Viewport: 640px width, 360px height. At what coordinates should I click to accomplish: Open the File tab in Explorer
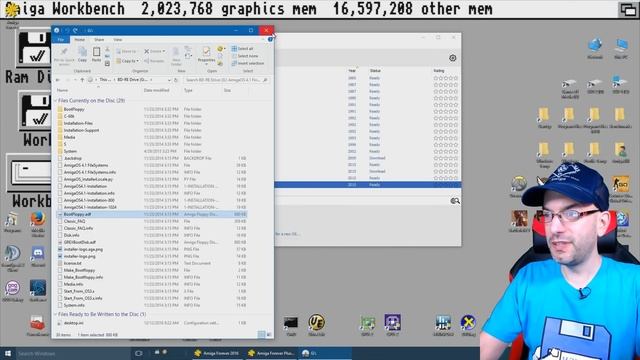[61, 40]
